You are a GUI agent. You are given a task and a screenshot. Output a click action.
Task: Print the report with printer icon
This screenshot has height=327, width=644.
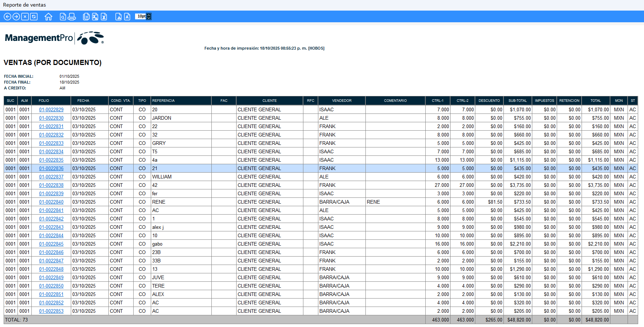point(72,16)
